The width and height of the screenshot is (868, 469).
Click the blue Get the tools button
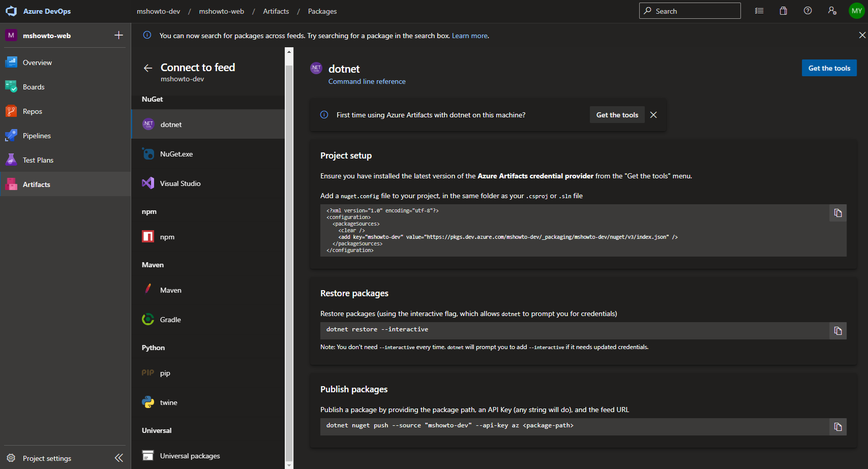[x=829, y=68]
